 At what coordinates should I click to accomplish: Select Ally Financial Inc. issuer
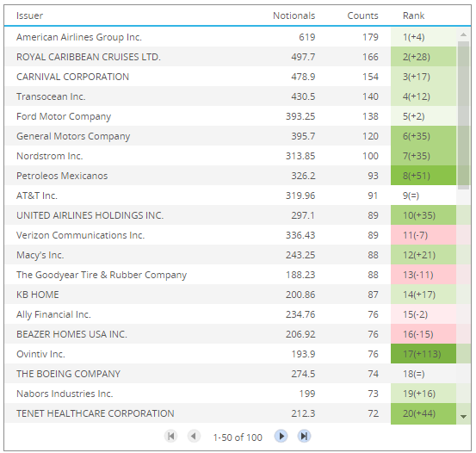[x=53, y=314]
